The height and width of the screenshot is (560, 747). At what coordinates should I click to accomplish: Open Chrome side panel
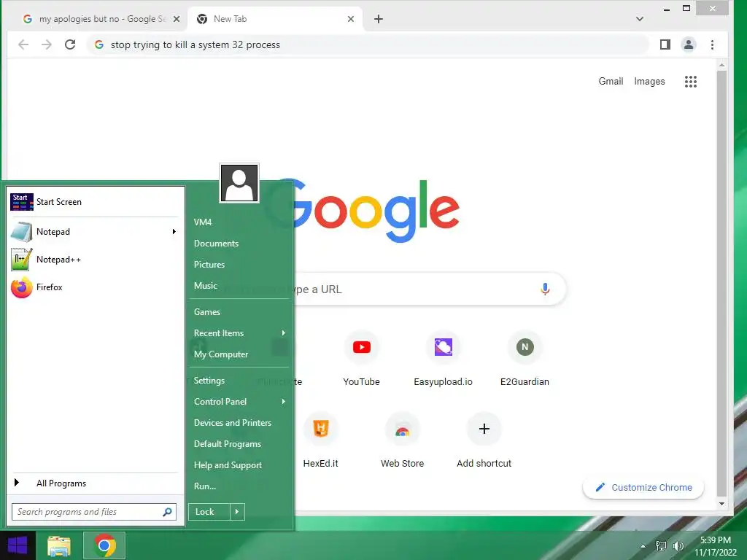[x=665, y=44]
